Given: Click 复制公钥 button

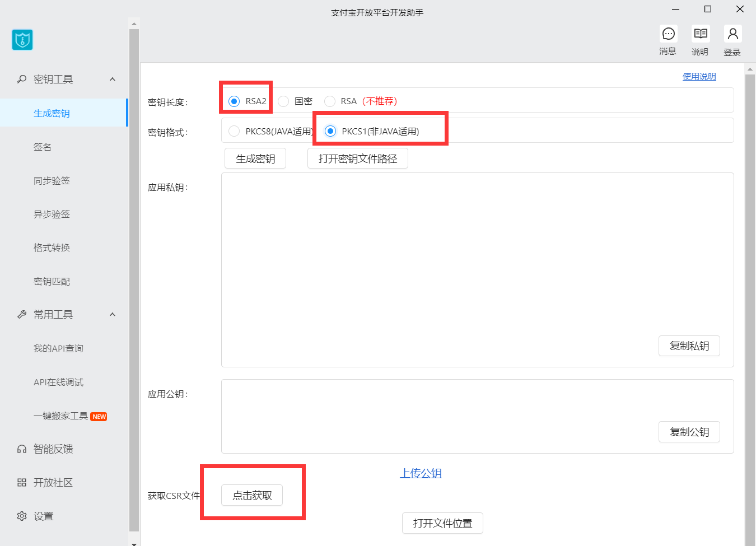Looking at the screenshot, I should (689, 432).
